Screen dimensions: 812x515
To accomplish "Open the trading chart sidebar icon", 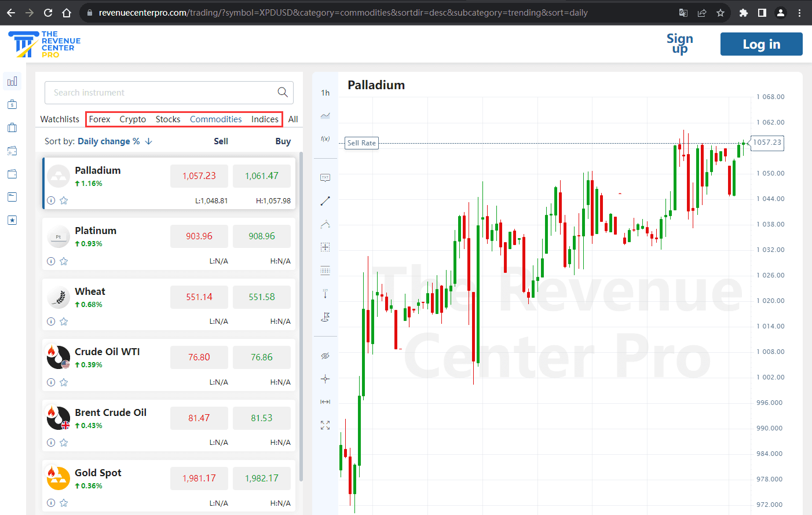I will click(x=12, y=81).
